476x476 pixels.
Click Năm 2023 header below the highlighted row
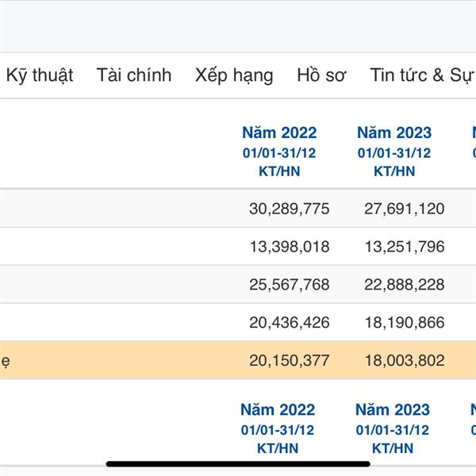point(393,410)
